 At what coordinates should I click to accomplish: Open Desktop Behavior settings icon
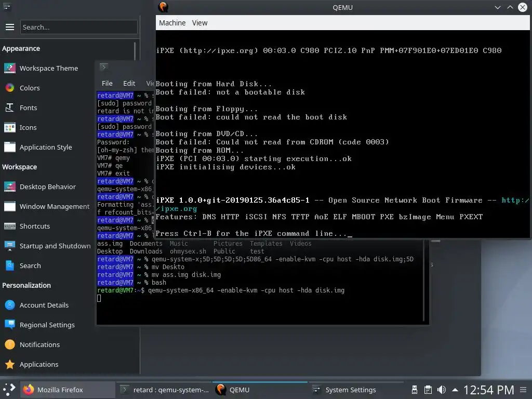point(10,187)
